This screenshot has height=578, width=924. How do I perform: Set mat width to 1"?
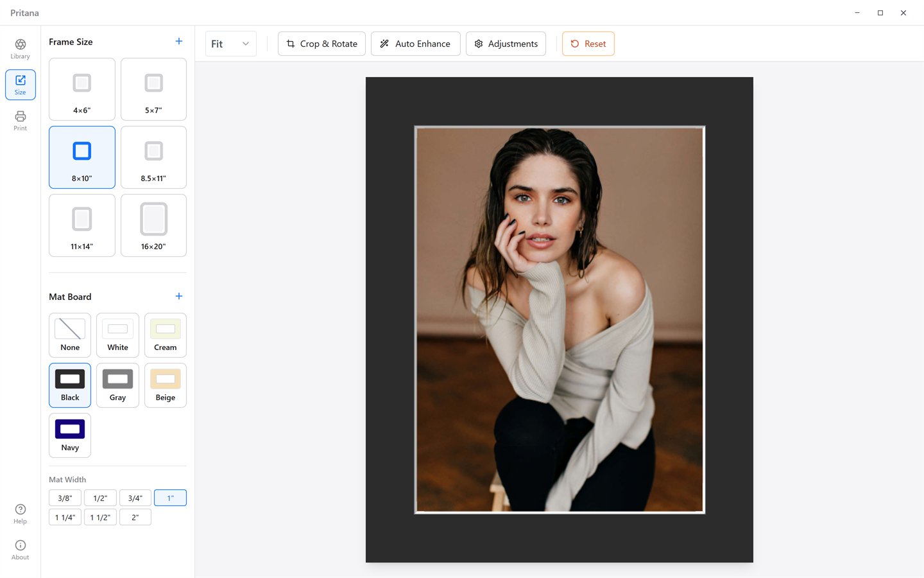[171, 498]
